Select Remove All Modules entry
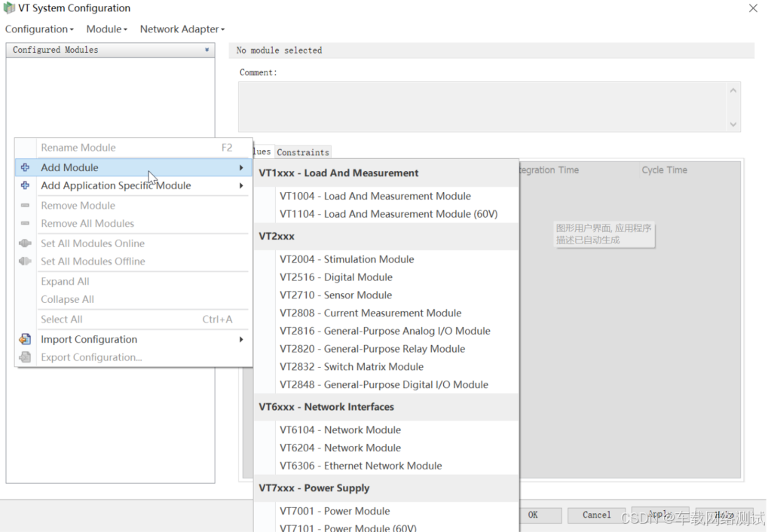The width and height of the screenshot is (768, 532). click(x=133, y=223)
